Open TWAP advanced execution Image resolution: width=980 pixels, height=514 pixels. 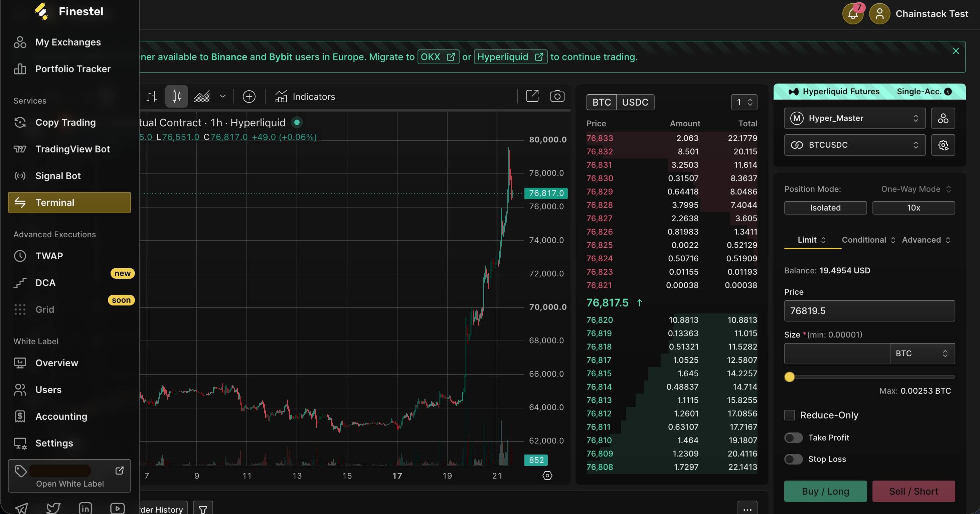pos(69,256)
